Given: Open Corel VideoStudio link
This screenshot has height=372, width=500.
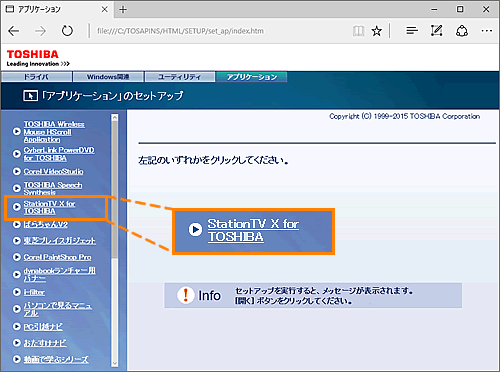Looking at the screenshot, I should 53,171.
